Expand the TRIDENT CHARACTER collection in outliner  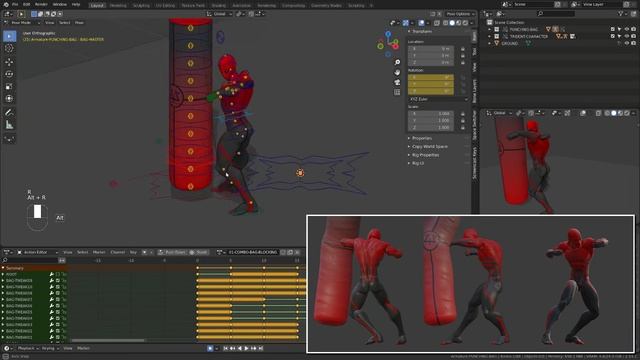pyautogui.click(x=489, y=36)
